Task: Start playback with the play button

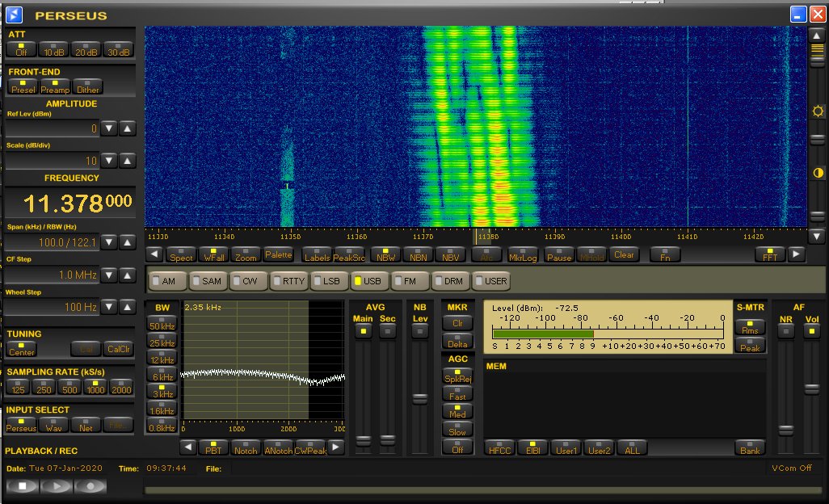Action: pos(57,486)
